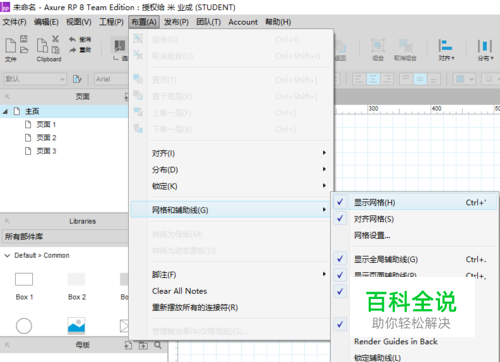Click the open folder toolbar icon
The image size is (500, 362).
coord(24,50)
